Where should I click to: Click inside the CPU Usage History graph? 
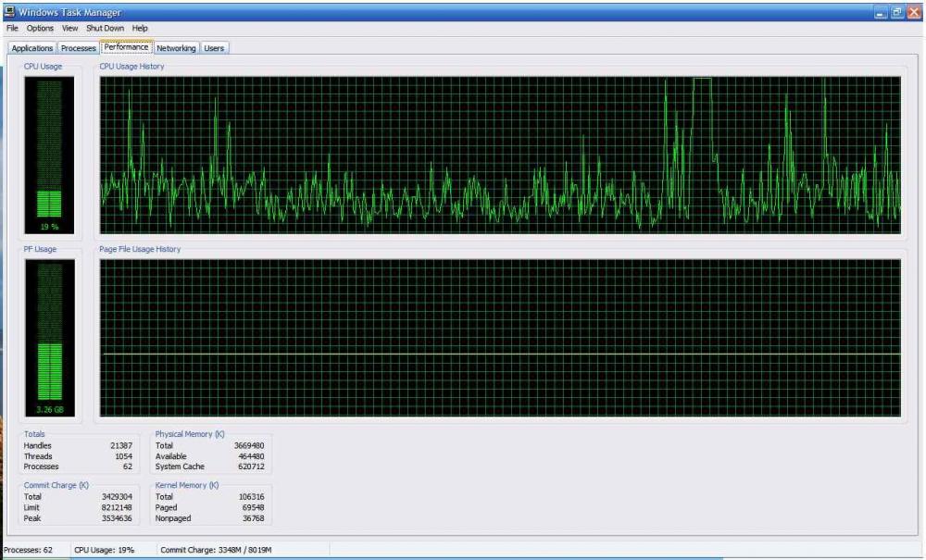tap(500, 155)
